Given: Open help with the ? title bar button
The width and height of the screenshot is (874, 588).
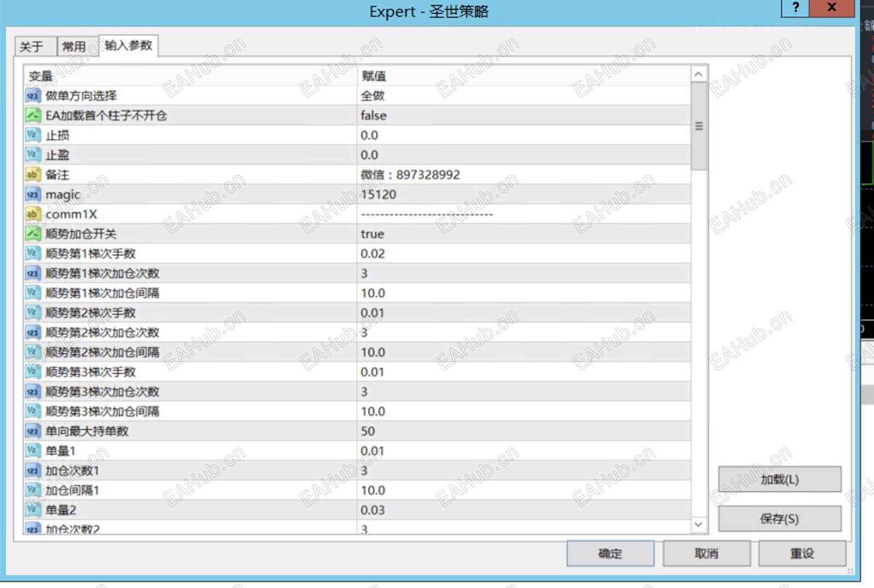Looking at the screenshot, I should (x=795, y=8).
